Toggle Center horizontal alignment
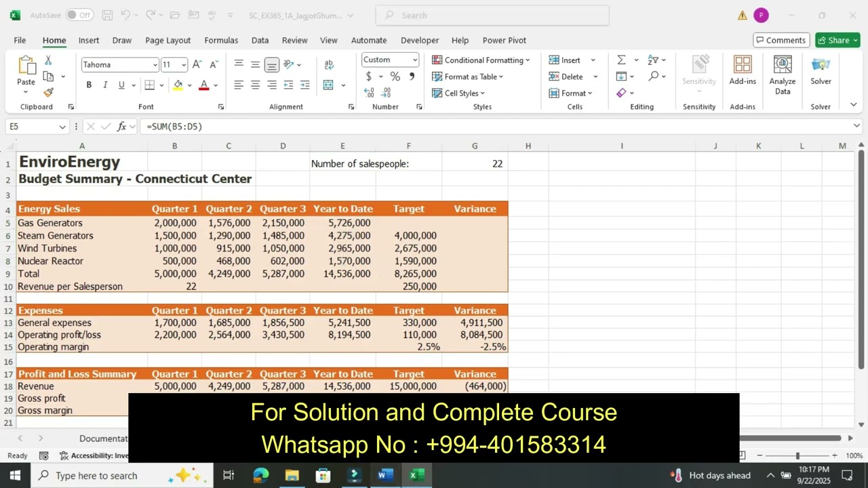This screenshot has height=488, width=868. (x=255, y=85)
